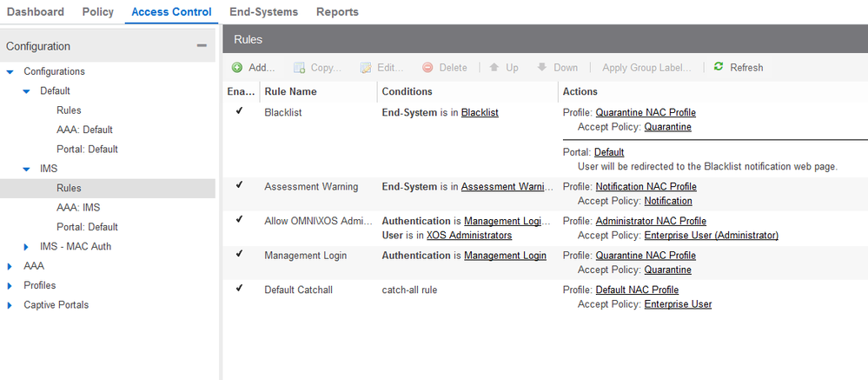Toggle enabled checkmark for Blacklist rule
The width and height of the screenshot is (868, 380).
point(239,111)
